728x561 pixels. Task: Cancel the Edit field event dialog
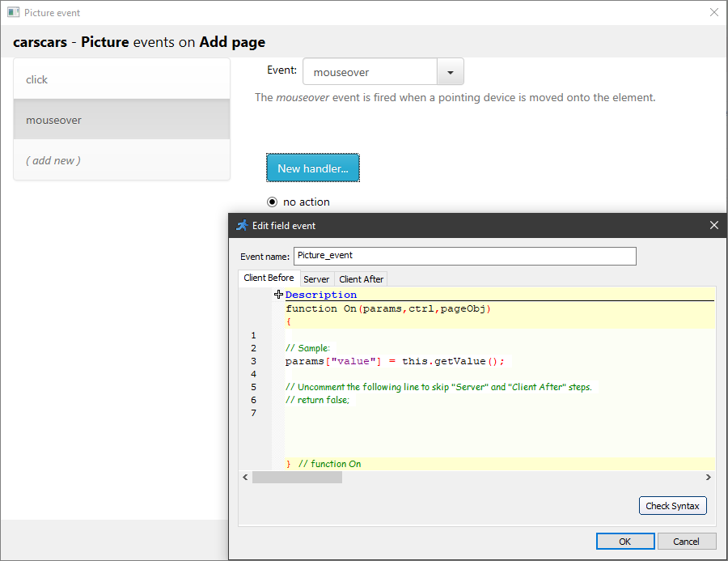[x=687, y=541]
